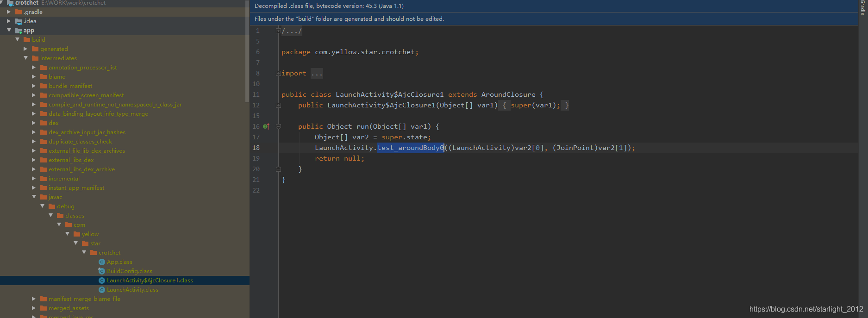
Task: Select the com package folder
Action: (79, 225)
